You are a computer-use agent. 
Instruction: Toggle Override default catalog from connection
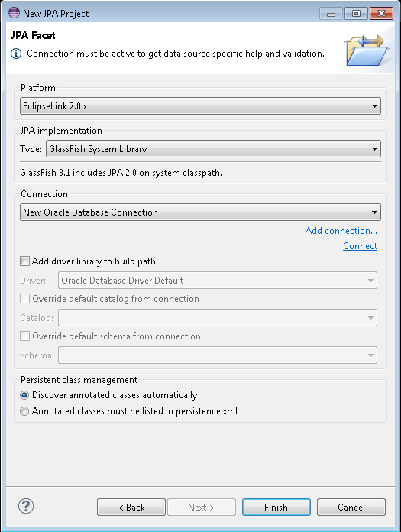point(24,299)
